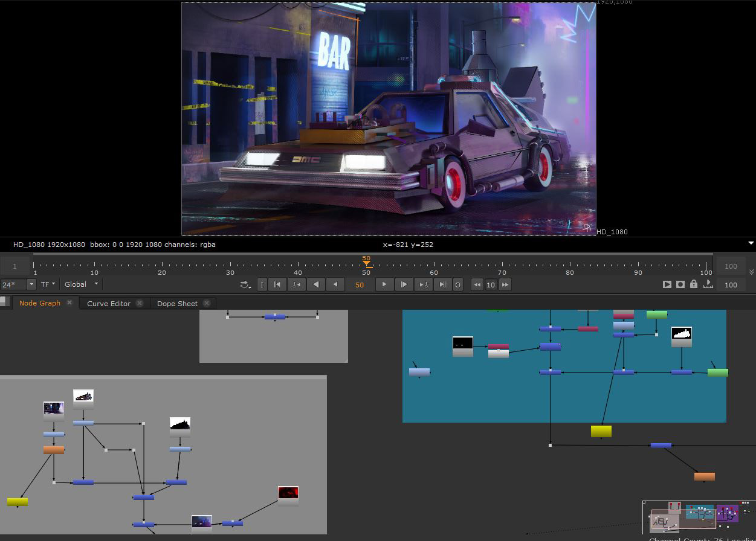Click the "HD_1080" format label beside the viewer
The height and width of the screenshot is (541, 756).
pyautogui.click(x=612, y=232)
